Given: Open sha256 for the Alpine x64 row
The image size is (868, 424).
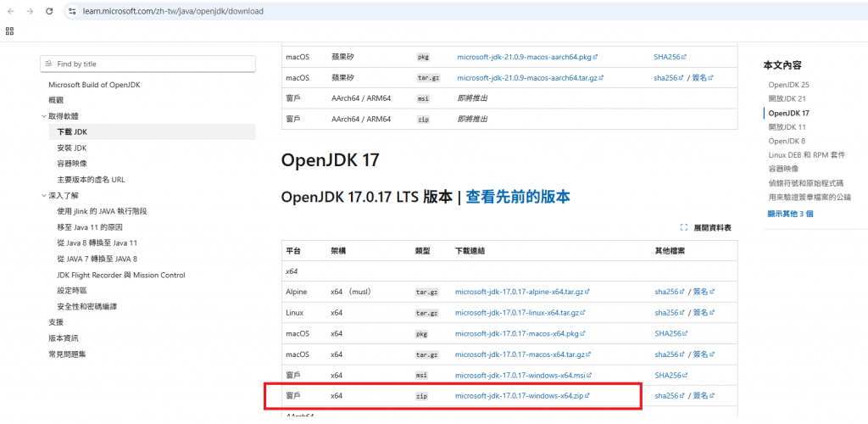Looking at the screenshot, I should pos(670,291).
